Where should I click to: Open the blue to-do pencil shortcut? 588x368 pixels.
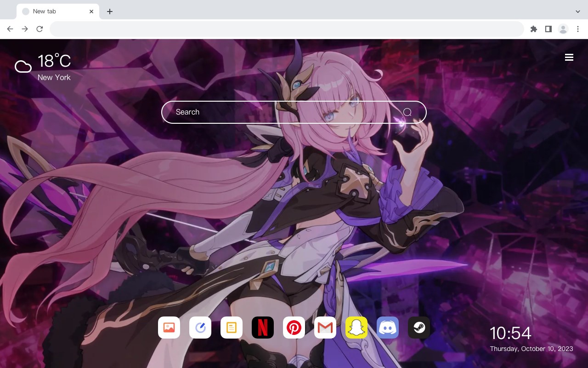[x=200, y=328]
